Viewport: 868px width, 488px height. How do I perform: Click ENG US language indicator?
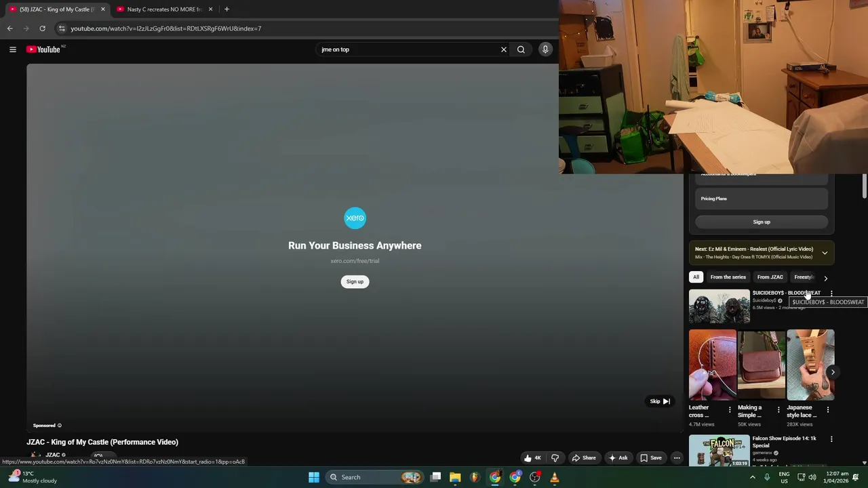[x=784, y=477]
